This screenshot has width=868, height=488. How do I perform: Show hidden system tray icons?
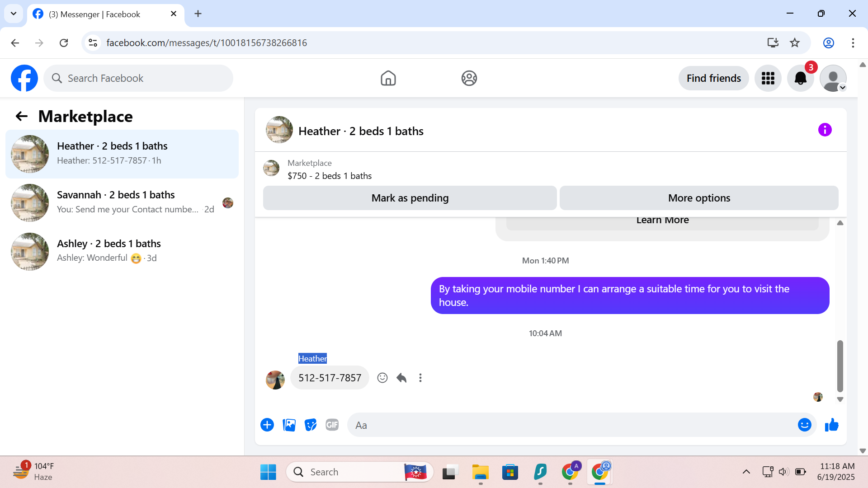[x=746, y=472]
